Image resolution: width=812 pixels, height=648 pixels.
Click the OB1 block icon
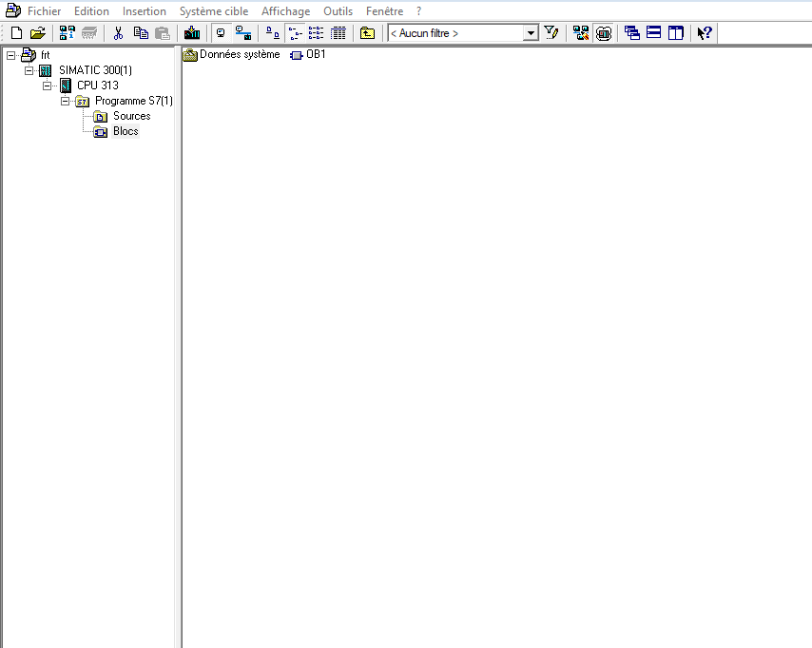coord(297,55)
